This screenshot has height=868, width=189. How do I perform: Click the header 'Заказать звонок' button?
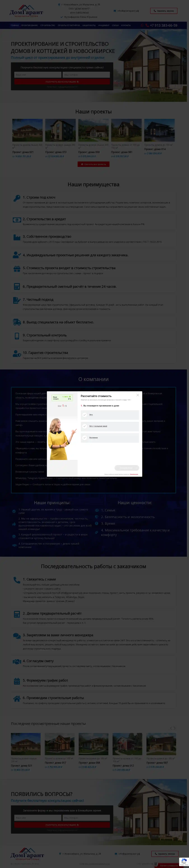click(164, 11)
